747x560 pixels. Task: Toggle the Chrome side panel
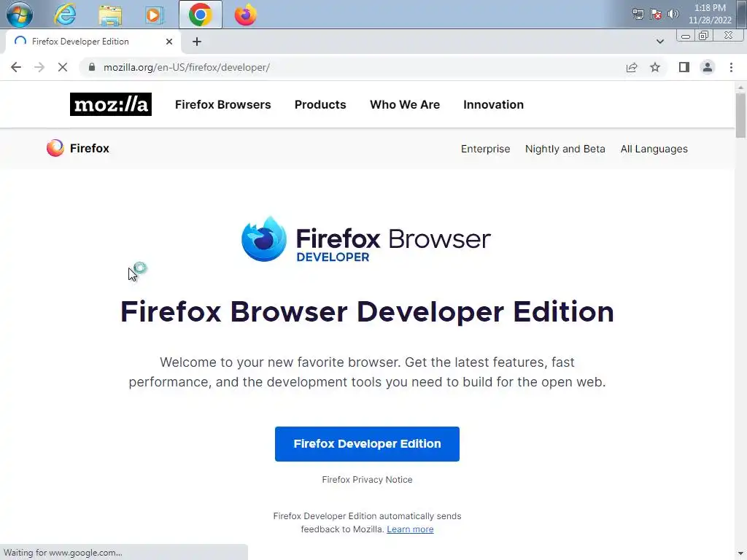(x=684, y=67)
